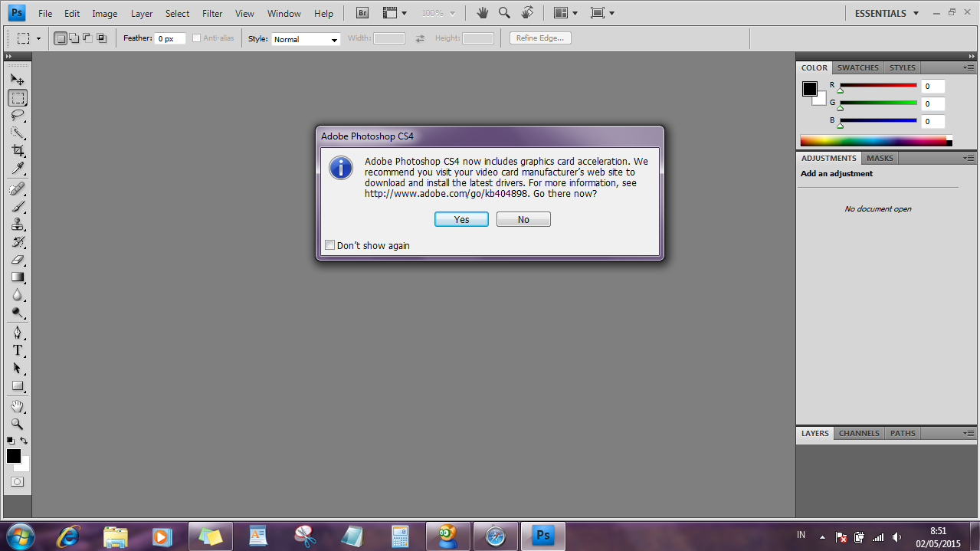This screenshot has width=980, height=551.
Task: Open Adjustments panel options menu
Action: [969, 158]
